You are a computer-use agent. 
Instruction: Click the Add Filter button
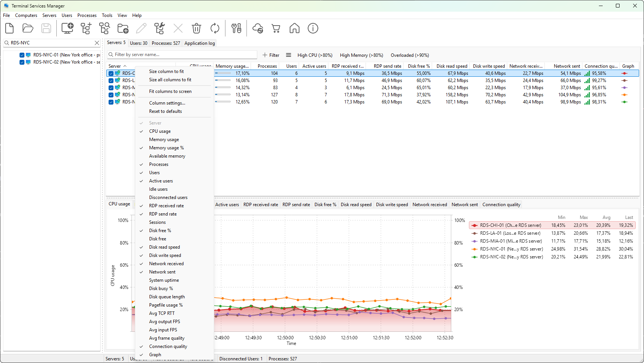pyautogui.click(x=271, y=55)
